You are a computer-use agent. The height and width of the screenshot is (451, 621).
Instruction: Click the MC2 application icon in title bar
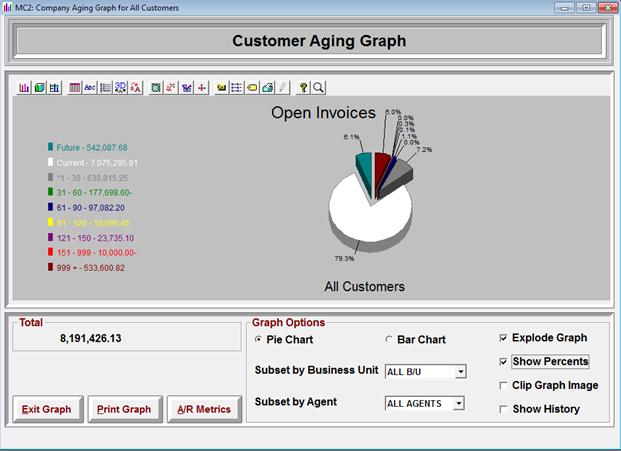[7, 8]
